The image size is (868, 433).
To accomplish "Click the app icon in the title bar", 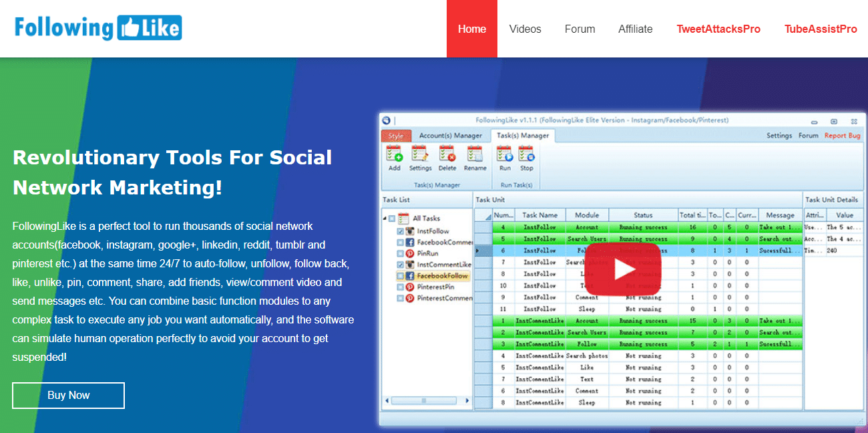I will tap(386, 120).
